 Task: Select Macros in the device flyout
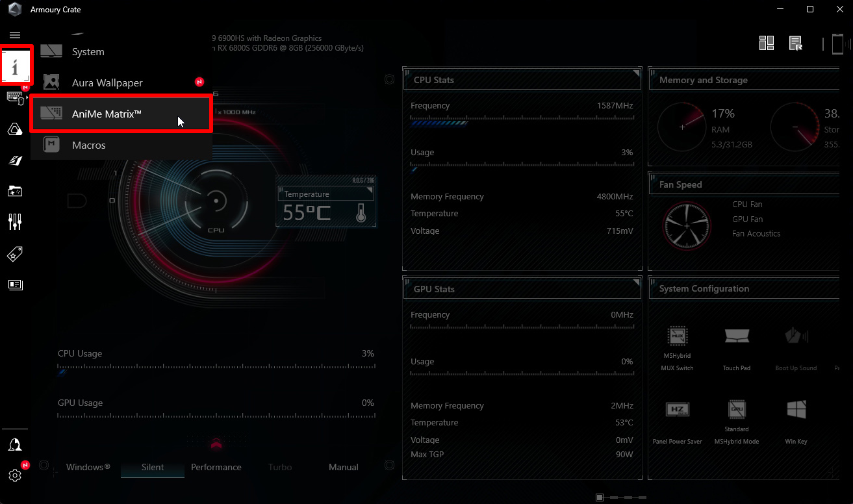pos(121,145)
